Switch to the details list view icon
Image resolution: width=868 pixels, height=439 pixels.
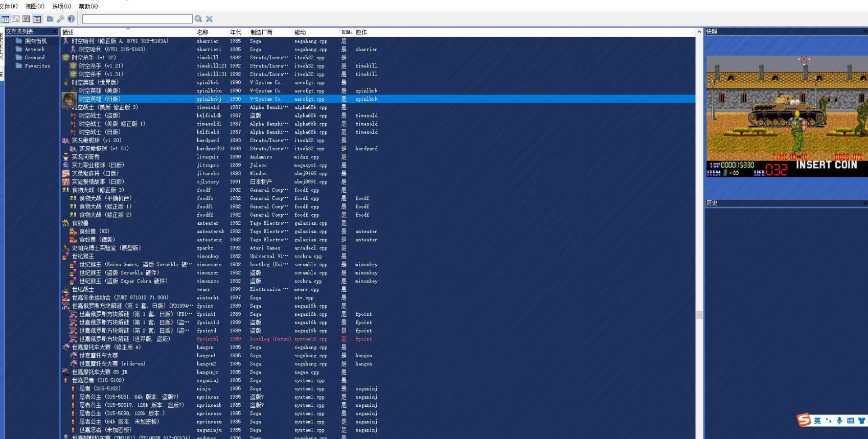[27, 19]
